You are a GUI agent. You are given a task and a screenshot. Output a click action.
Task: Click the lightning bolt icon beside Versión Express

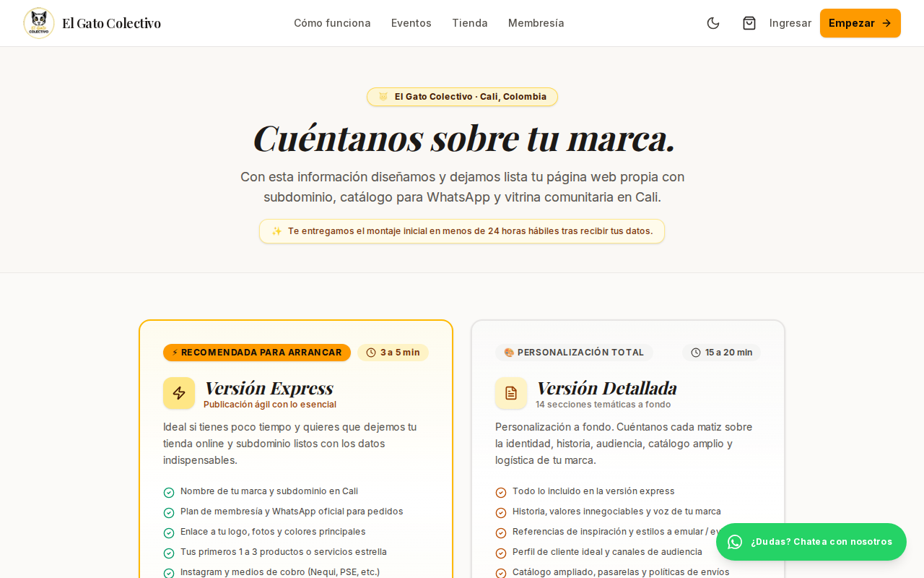click(x=179, y=393)
